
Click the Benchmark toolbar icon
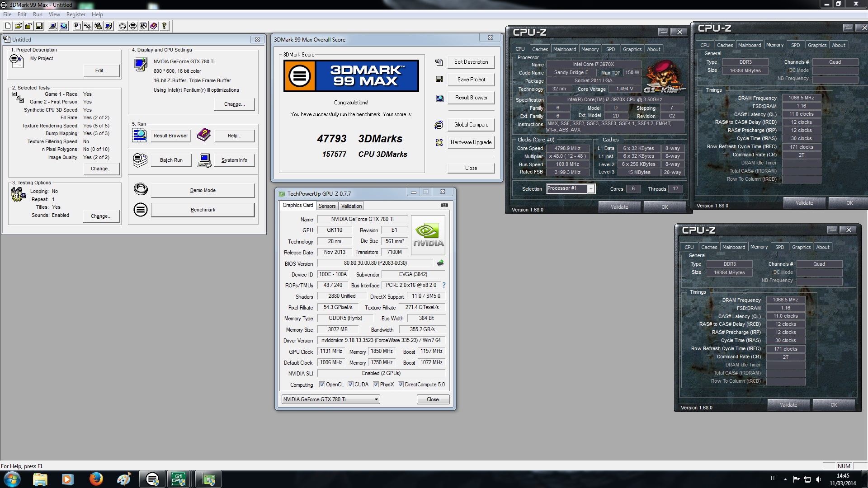point(132,26)
